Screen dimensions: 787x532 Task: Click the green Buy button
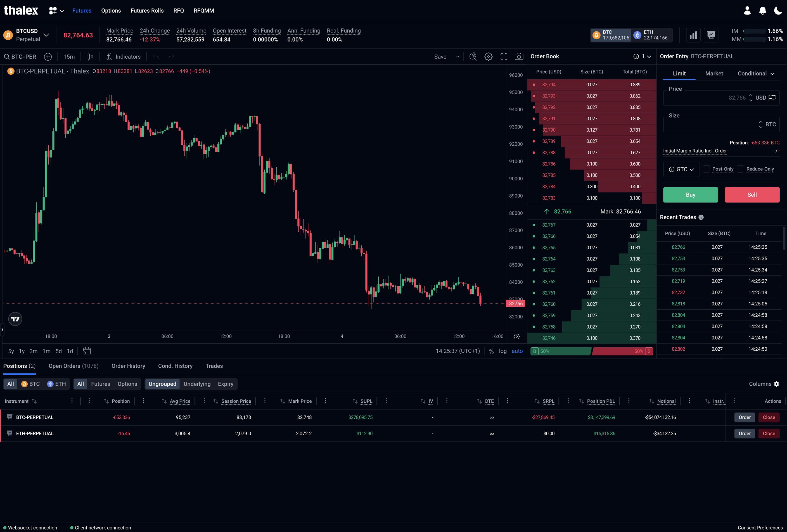click(x=691, y=195)
